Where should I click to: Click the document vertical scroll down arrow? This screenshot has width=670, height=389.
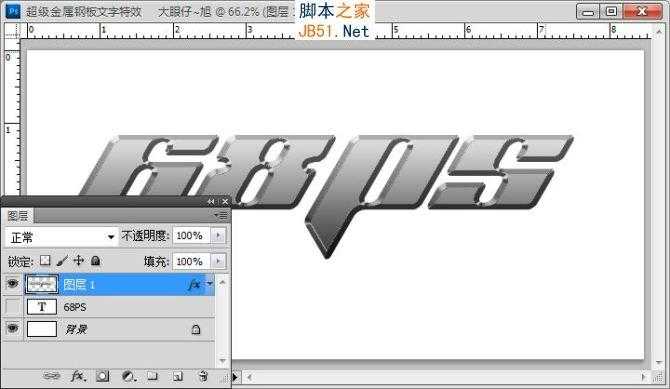tap(659, 363)
